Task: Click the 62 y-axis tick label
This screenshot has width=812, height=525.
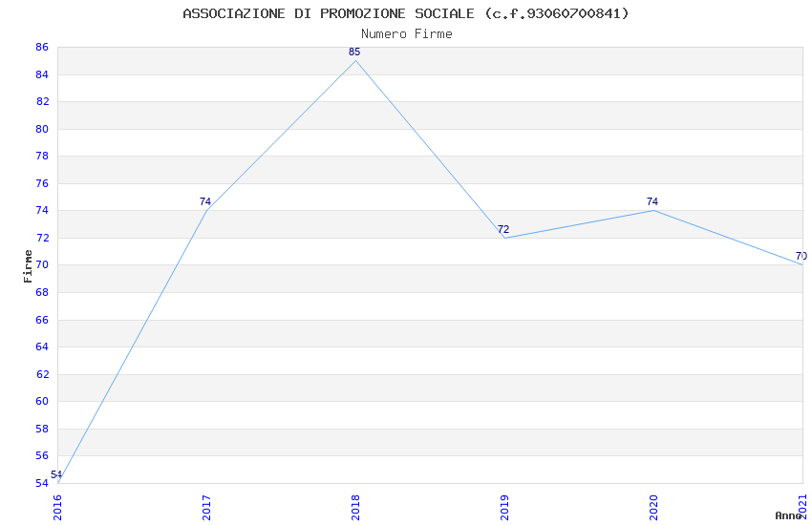Action: 42,374
